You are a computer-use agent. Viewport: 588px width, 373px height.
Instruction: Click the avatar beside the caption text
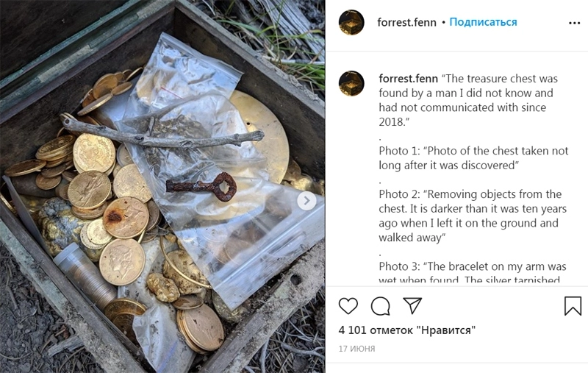click(x=351, y=84)
